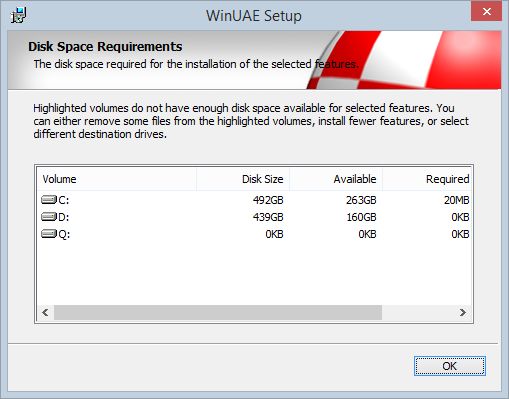Viewport: 509px width, 399px height.
Task: Click the horizontal scrollbar thumb
Action: 218,312
